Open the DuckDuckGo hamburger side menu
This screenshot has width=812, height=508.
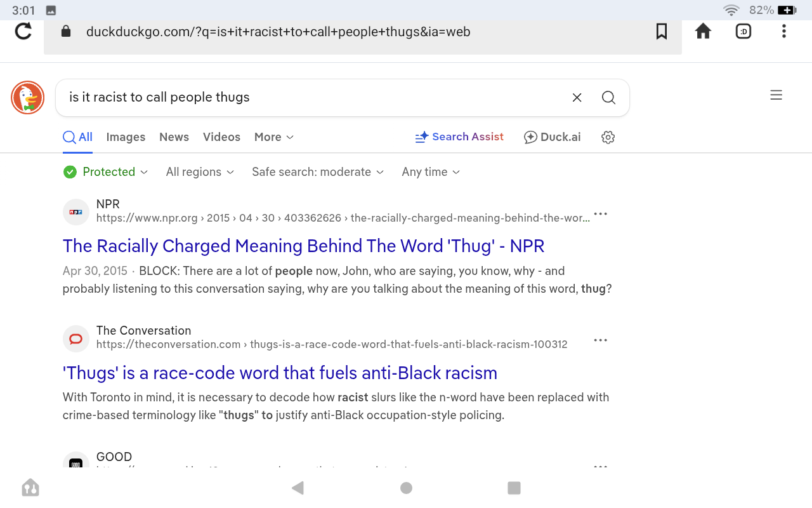point(776,95)
